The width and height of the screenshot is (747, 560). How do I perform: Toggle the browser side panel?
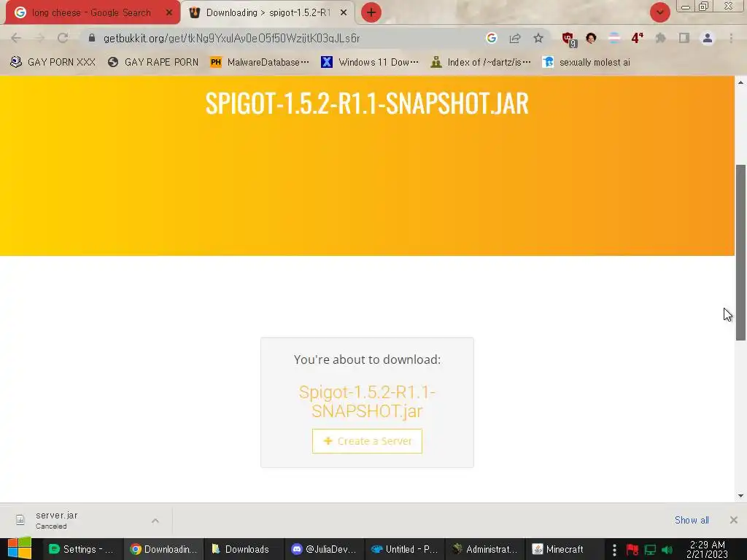coord(684,38)
